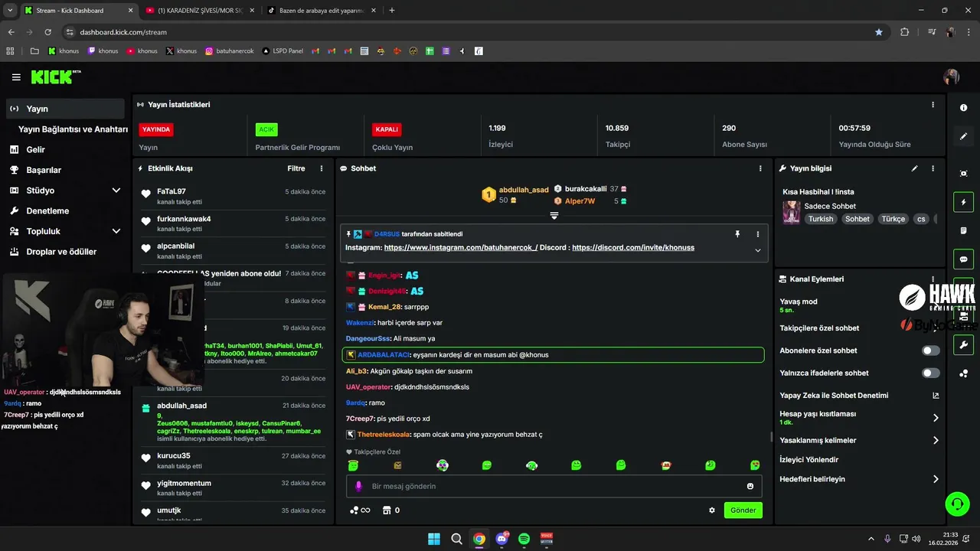The image size is (980, 551).
Task: Open Sohbet panel three-dot options
Action: pyautogui.click(x=760, y=168)
